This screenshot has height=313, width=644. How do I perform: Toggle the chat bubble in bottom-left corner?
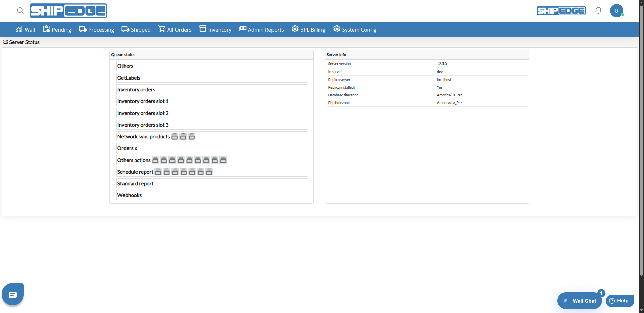(12, 294)
